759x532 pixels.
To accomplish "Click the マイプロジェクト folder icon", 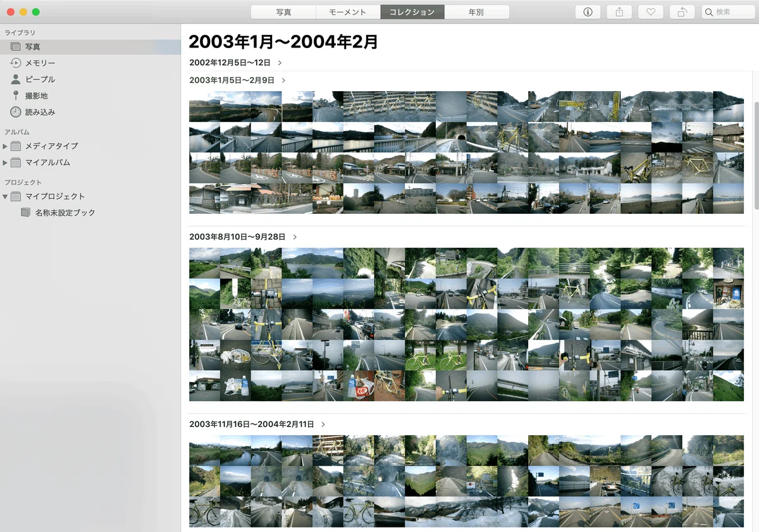I will point(16,197).
